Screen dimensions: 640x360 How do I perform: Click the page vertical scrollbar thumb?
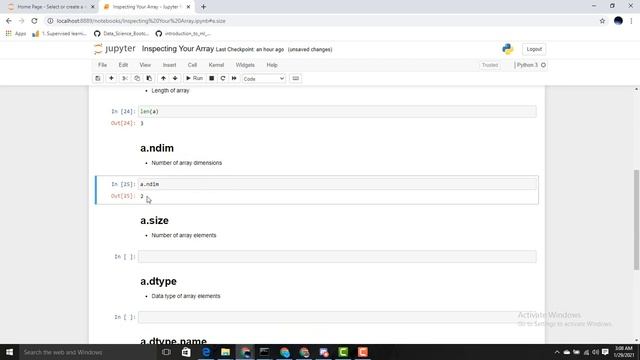point(636,219)
